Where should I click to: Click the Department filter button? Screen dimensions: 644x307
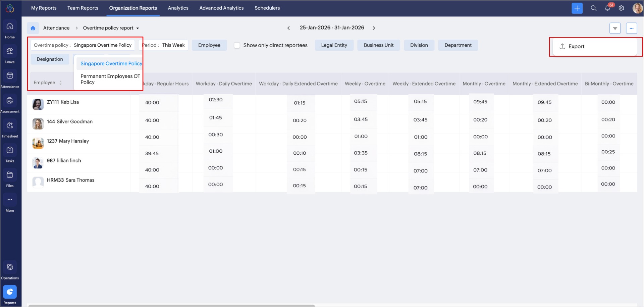point(458,45)
